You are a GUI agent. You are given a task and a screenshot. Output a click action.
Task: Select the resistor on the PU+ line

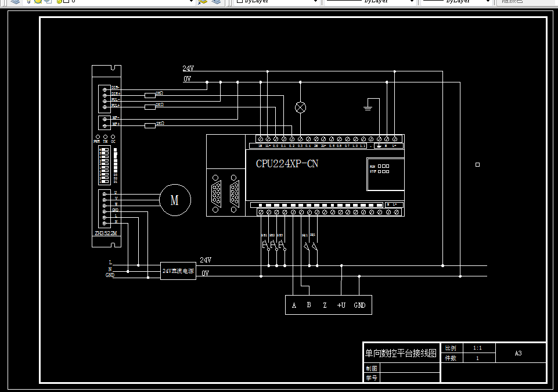coord(150,107)
